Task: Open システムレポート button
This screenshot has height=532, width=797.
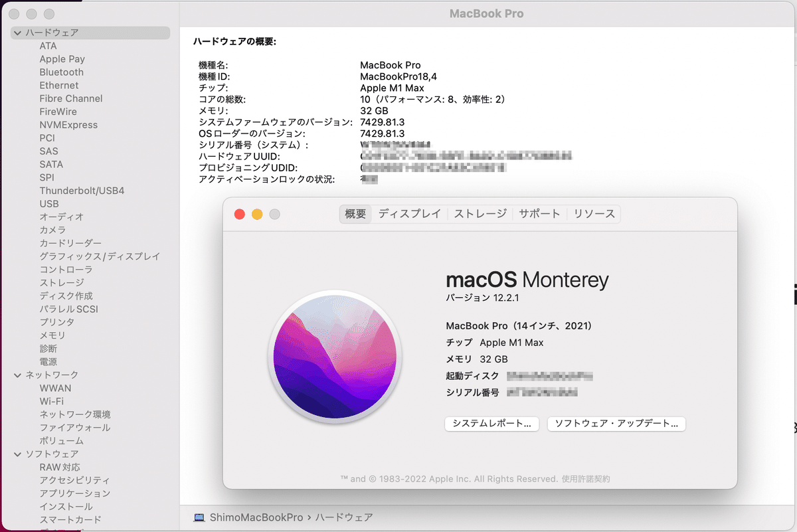Action: (491, 424)
